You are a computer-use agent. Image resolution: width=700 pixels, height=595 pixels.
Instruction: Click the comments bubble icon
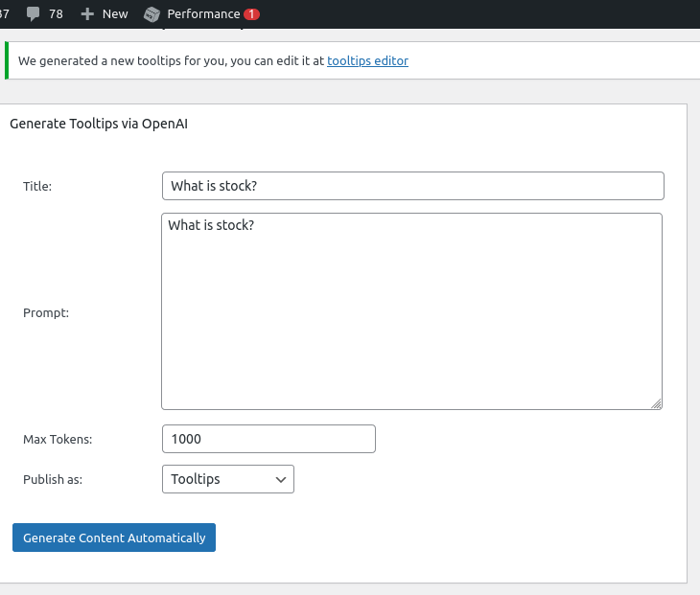(34, 14)
